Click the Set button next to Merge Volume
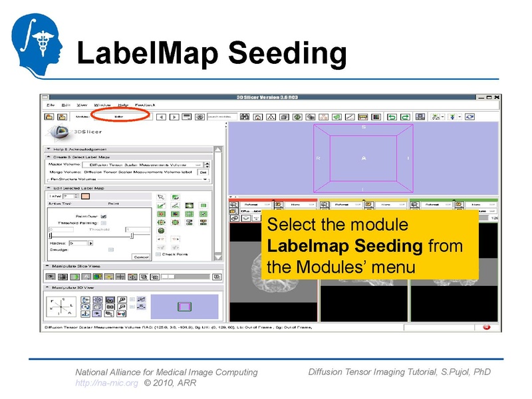The width and height of the screenshot is (532, 399). [203, 172]
